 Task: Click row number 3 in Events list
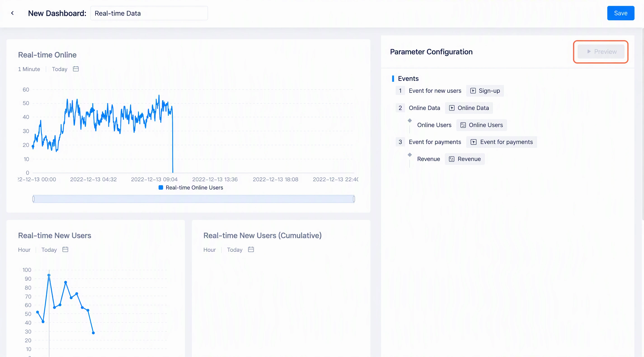[x=400, y=142]
